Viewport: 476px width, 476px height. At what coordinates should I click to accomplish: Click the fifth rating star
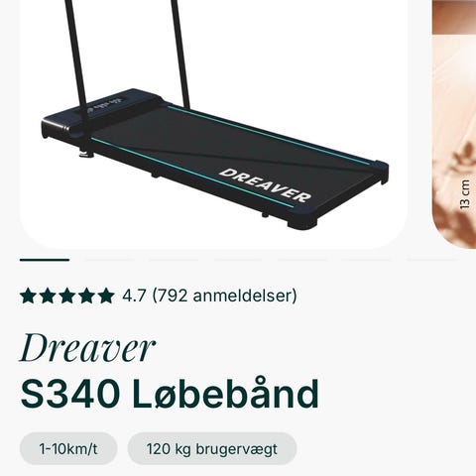click(105, 296)
